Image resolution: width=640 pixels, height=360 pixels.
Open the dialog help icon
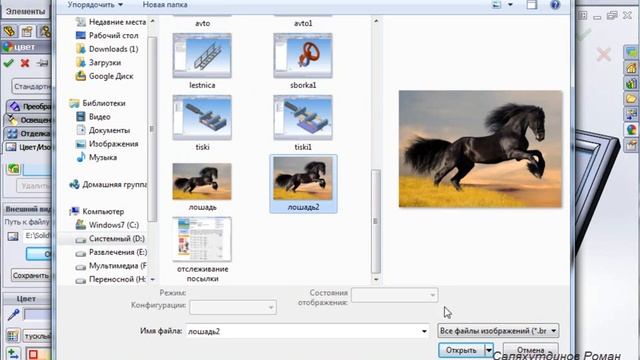555,5
